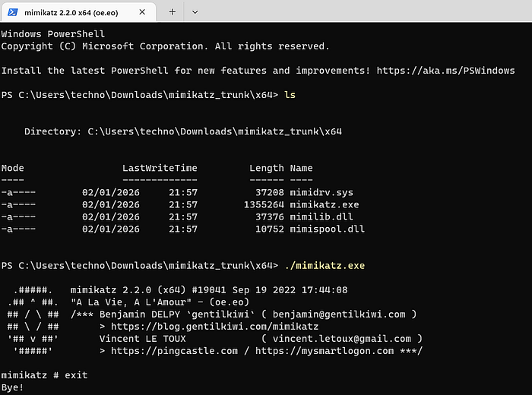Click the mimilib.dll file name
The height and width of the screenshot is (395, 532).
321,217
